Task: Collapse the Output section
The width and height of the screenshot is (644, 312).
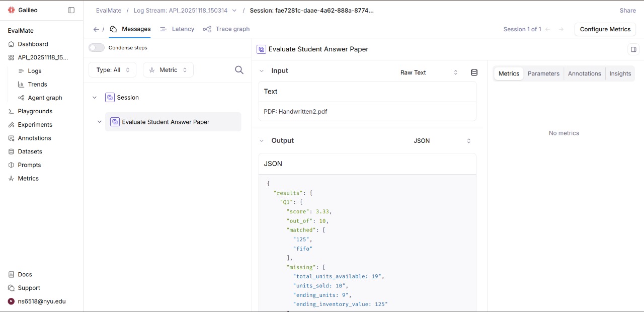Action: pos(262,141)
